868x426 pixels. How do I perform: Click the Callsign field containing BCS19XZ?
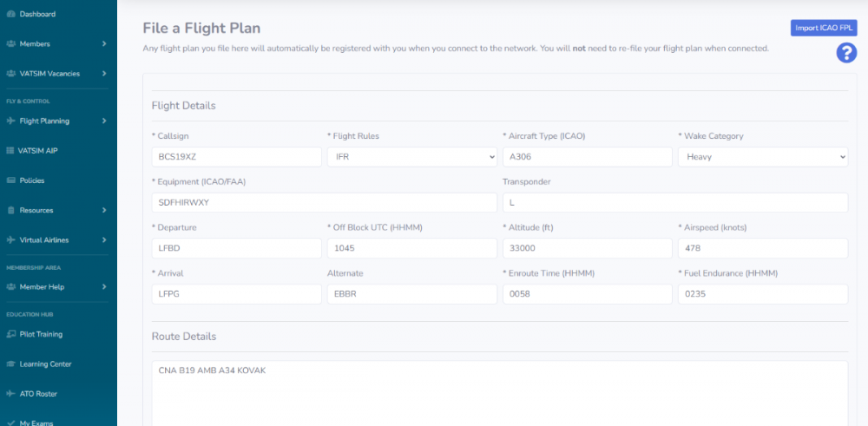(236, 157)
